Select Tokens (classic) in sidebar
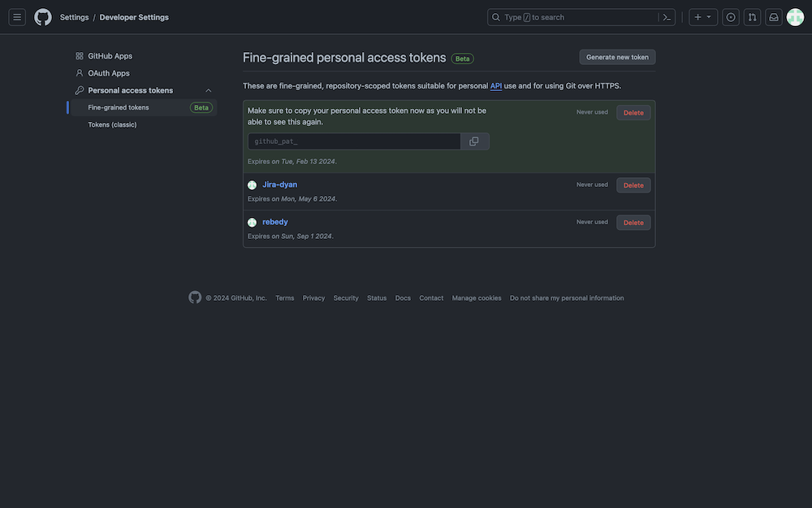812x508 pixels. click(x=112, y=124)
